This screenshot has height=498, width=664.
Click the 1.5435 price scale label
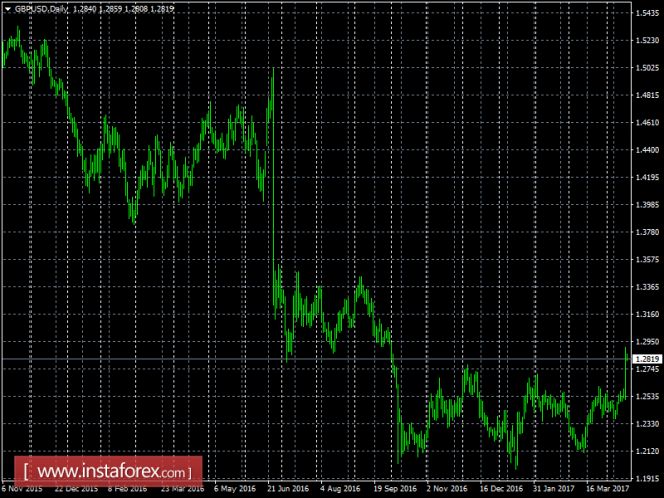pos(647,13)
